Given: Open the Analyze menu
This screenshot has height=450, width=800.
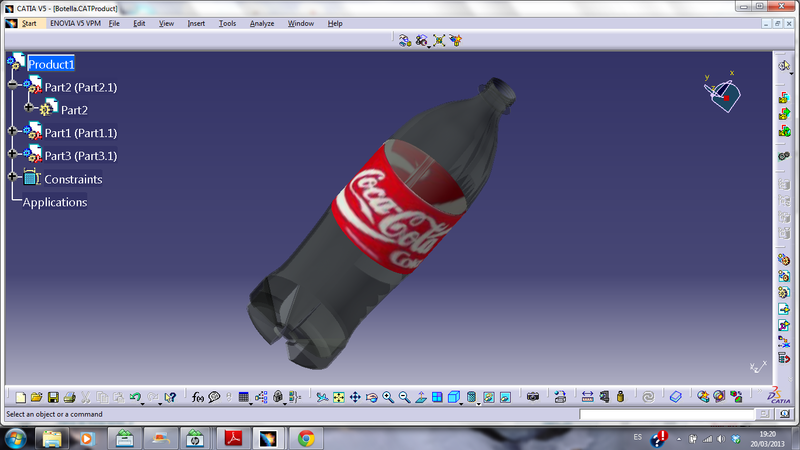Looking at the screenshot, I should 262,23.
